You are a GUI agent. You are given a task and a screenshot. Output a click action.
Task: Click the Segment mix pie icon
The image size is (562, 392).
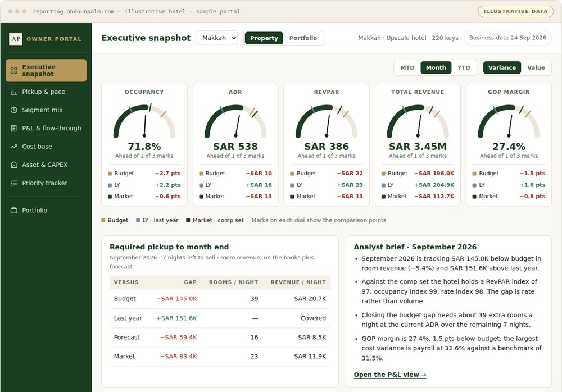click(14, 110)
